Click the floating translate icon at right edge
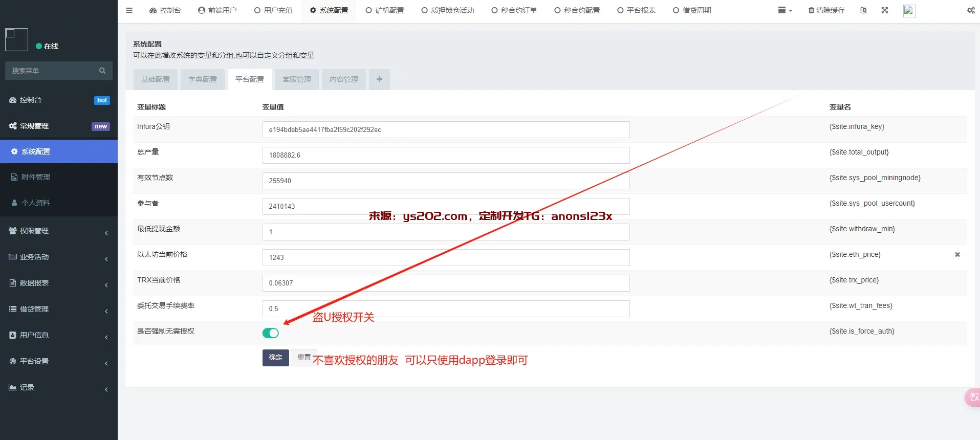This screenshot has width=980, height=440. coord(973,398)
